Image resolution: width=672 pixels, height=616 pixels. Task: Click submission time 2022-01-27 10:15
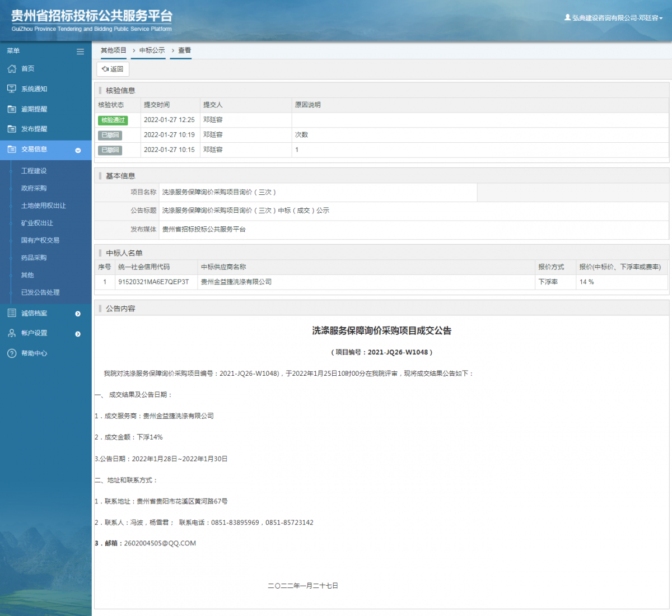[x=169, y=150]
